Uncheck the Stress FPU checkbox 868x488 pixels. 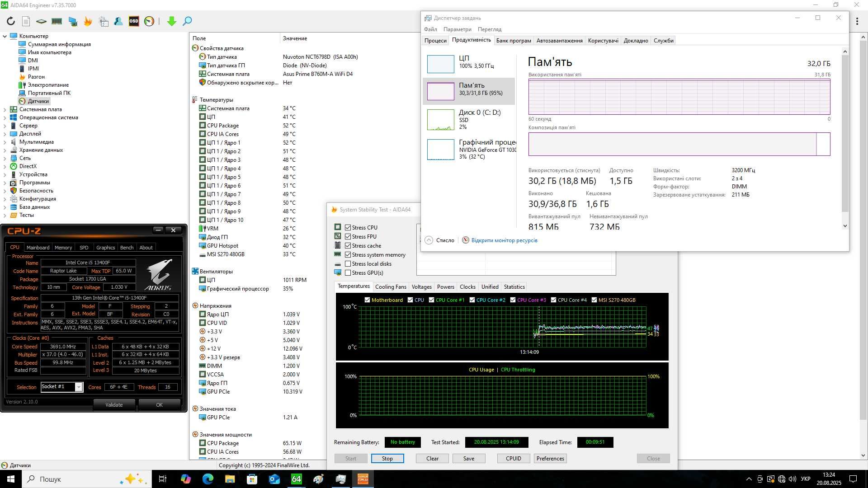click(x=348, y=237)
